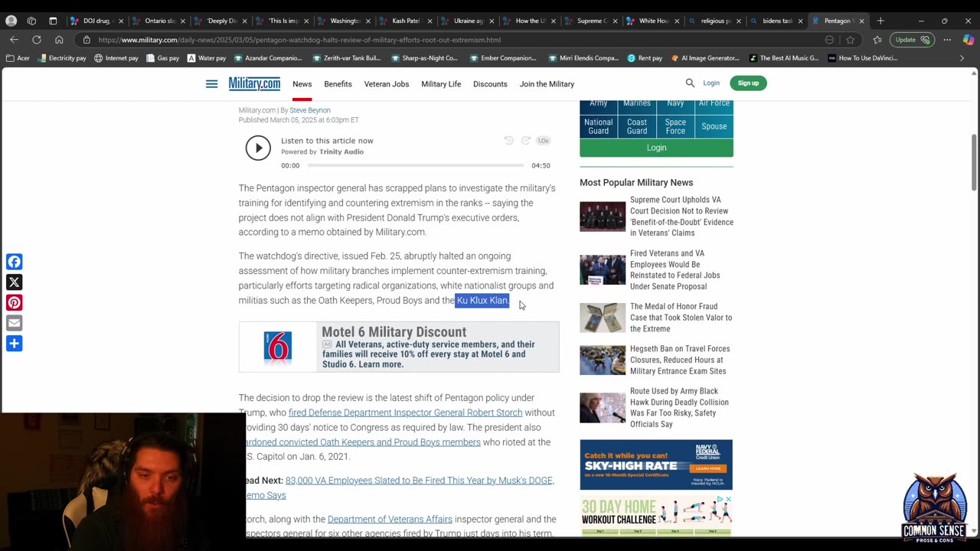980x551 pixels.
Task: Open the browser profile avatar
Action: [10, 21]
